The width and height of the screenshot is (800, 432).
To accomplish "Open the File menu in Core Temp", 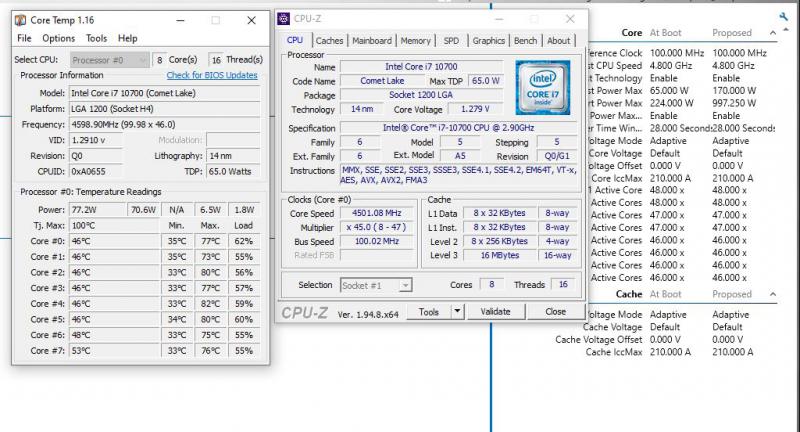I will pyautogui.click(x=25, y=38).
